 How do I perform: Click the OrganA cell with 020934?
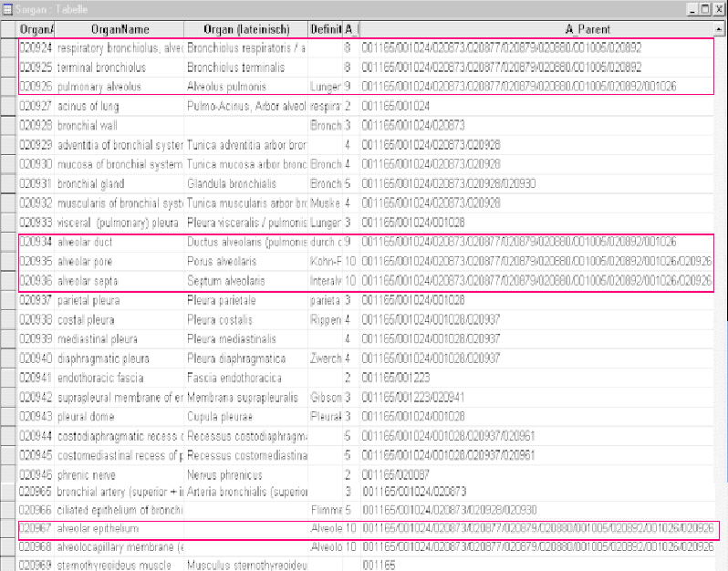(36, 243)
